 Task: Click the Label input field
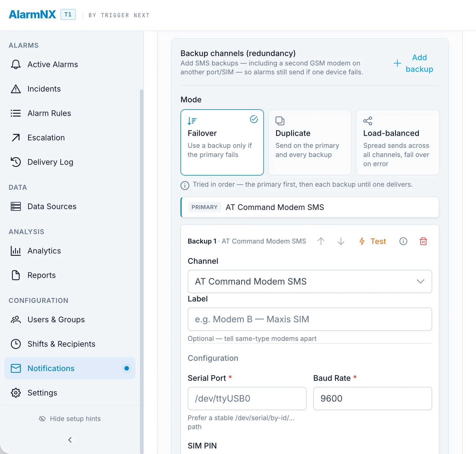(310, 319)
